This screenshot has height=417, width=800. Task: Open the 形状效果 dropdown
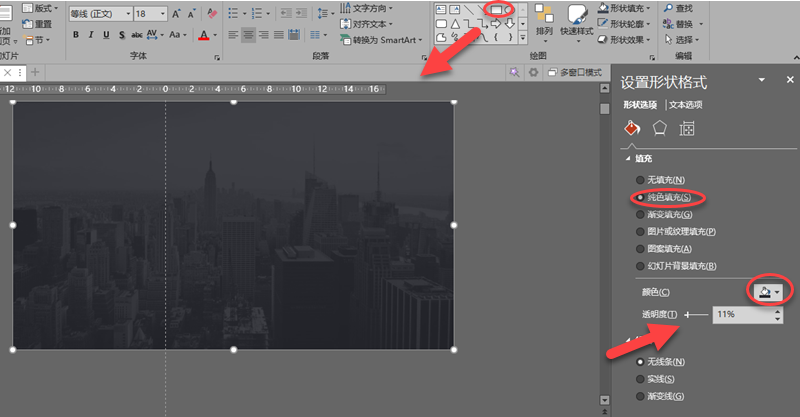pyautogui.click(x=624, y=39)
